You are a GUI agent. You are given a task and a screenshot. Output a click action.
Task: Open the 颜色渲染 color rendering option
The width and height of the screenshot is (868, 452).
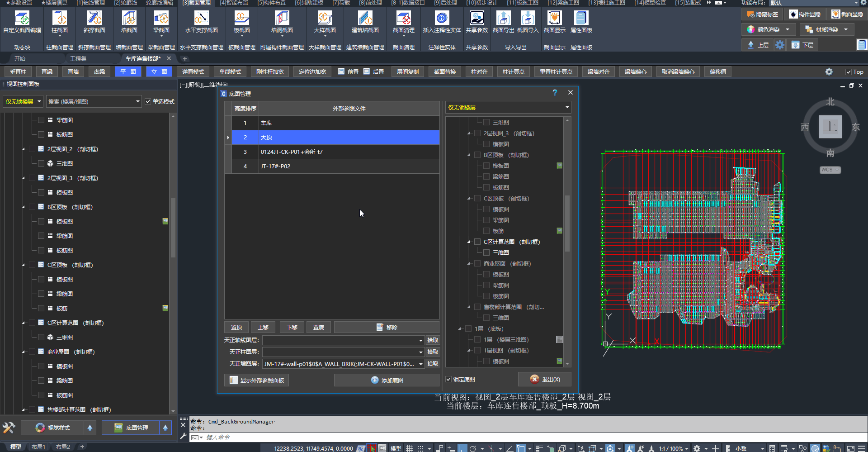[768, 30]
